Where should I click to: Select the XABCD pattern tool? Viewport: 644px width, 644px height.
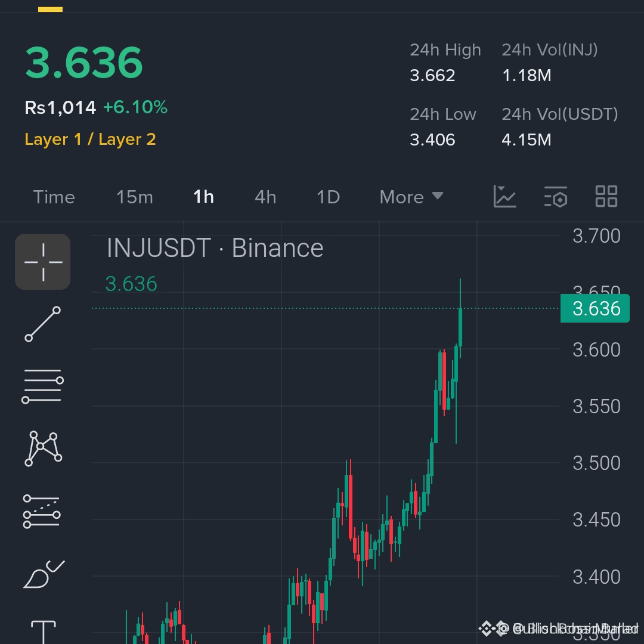tap(43, 448)
